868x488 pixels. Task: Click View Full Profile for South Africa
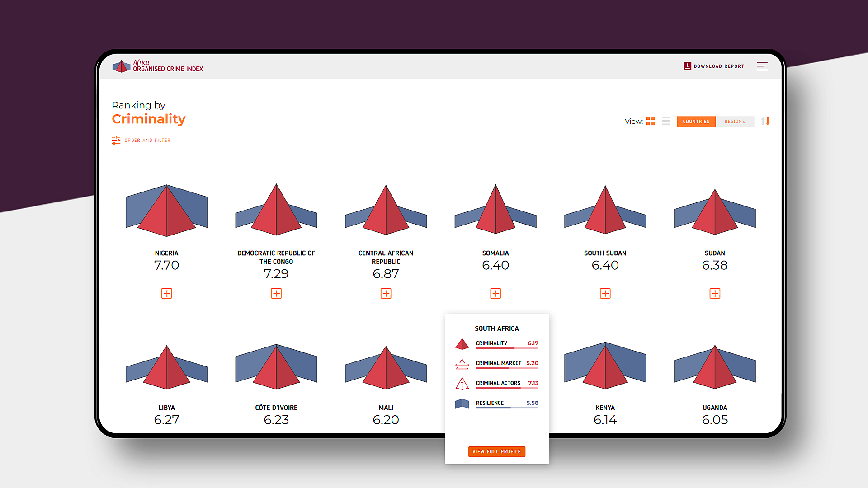pos(496,451)
